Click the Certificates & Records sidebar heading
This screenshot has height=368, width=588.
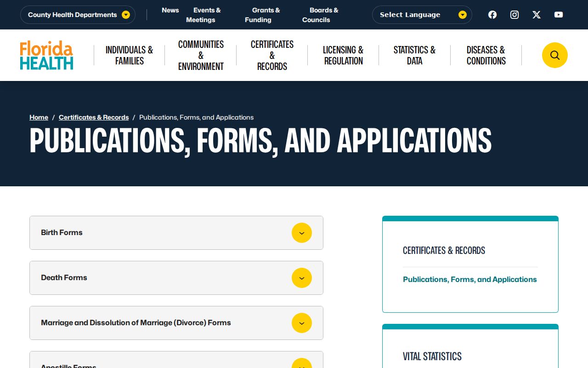pyautogui.click(x=444, y=251)
